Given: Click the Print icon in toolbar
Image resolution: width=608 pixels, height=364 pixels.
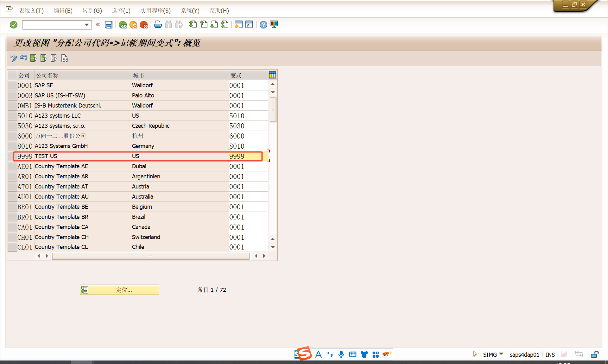Looking at the screenshot, I should (158, 25).
